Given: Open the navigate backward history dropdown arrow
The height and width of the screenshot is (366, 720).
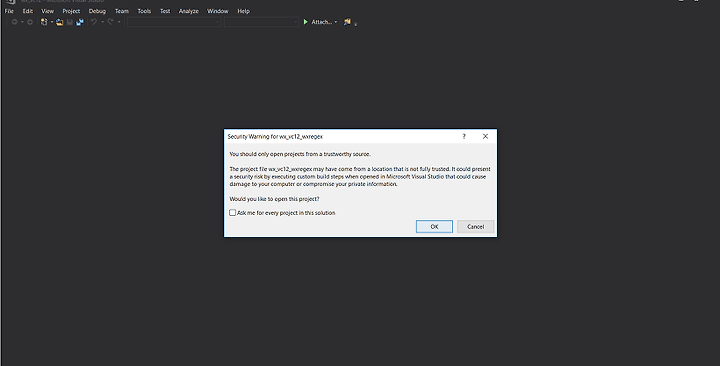Looking at the screenshot, I should pos(22,22).
